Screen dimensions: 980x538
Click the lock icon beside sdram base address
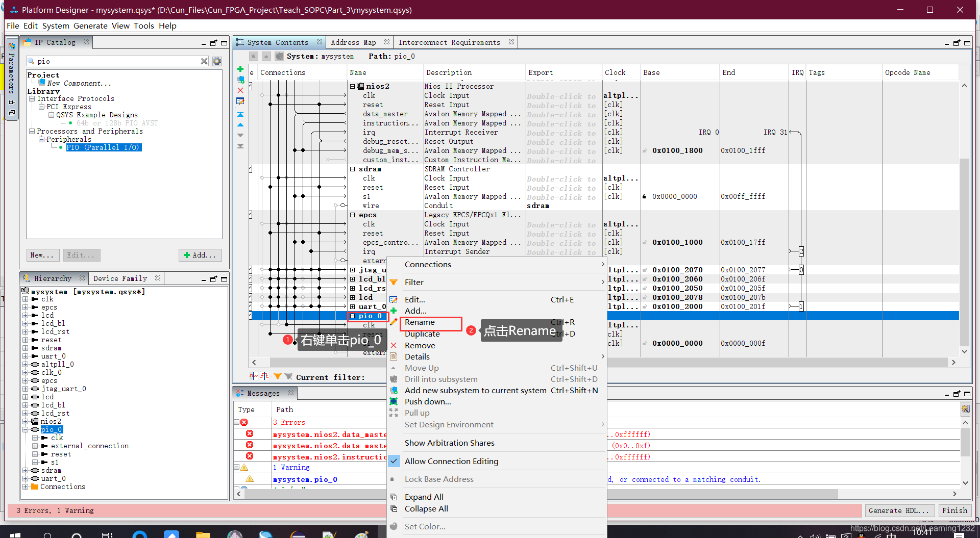[644, 196]
